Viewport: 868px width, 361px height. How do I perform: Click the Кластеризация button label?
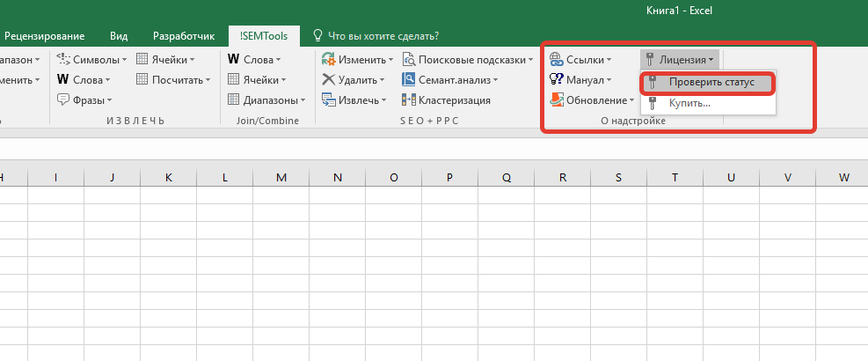pyautogui.click(x=454, y=100)
